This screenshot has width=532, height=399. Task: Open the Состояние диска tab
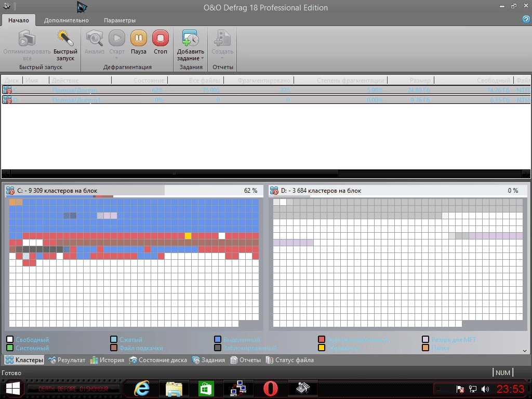click(158, 360)
